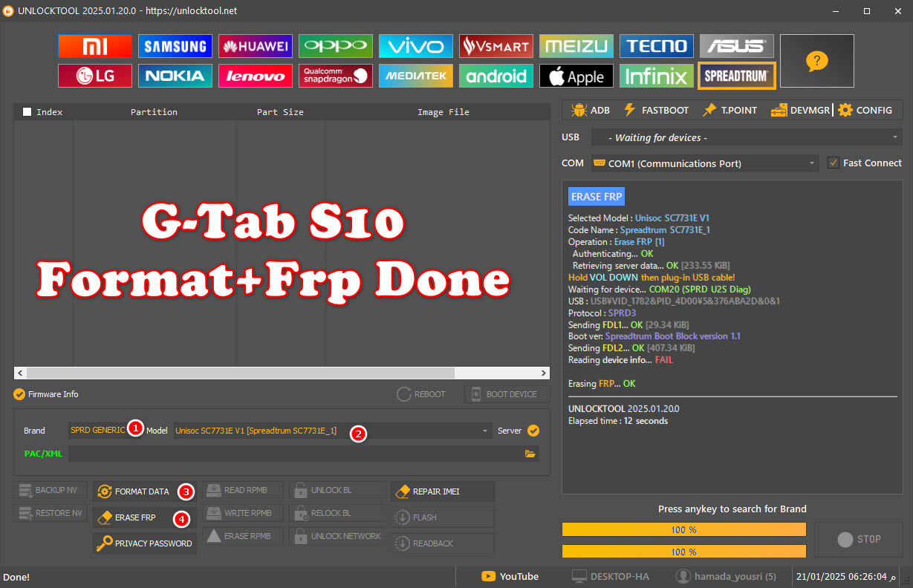Toggle the Server checkmark
This screenshot has width=913, height=588.
click(x=533, y=431)
